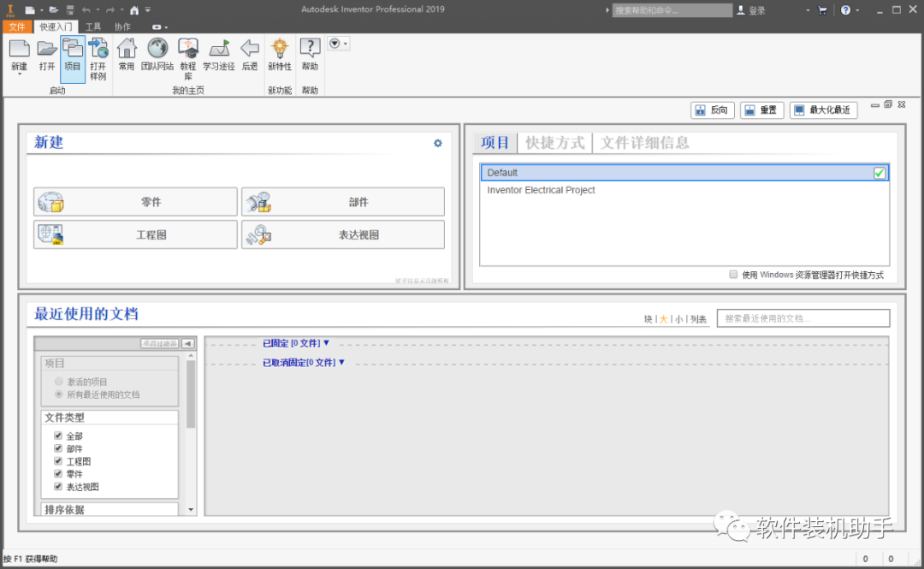Click the 搜索最近使用的文档 search field

click(803, 318)
